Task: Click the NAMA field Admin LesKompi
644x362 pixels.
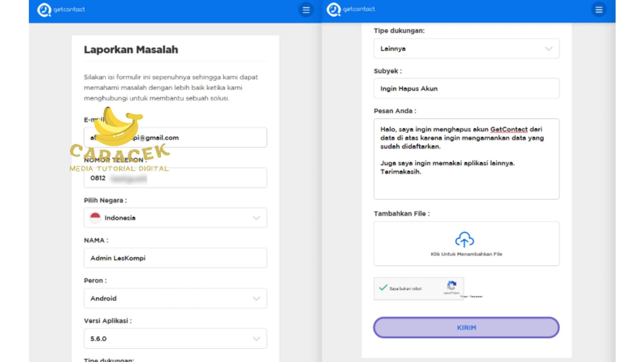Action: click(x=175, y=258)
